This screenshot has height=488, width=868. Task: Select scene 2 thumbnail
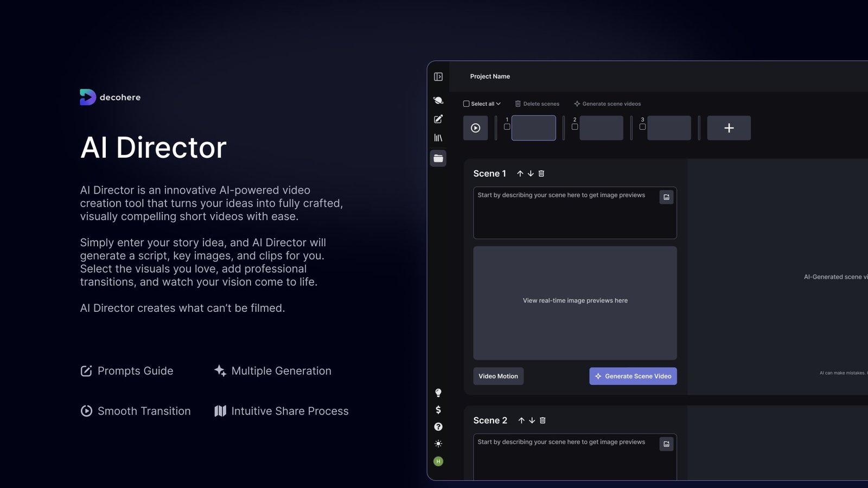click(602, 128)
